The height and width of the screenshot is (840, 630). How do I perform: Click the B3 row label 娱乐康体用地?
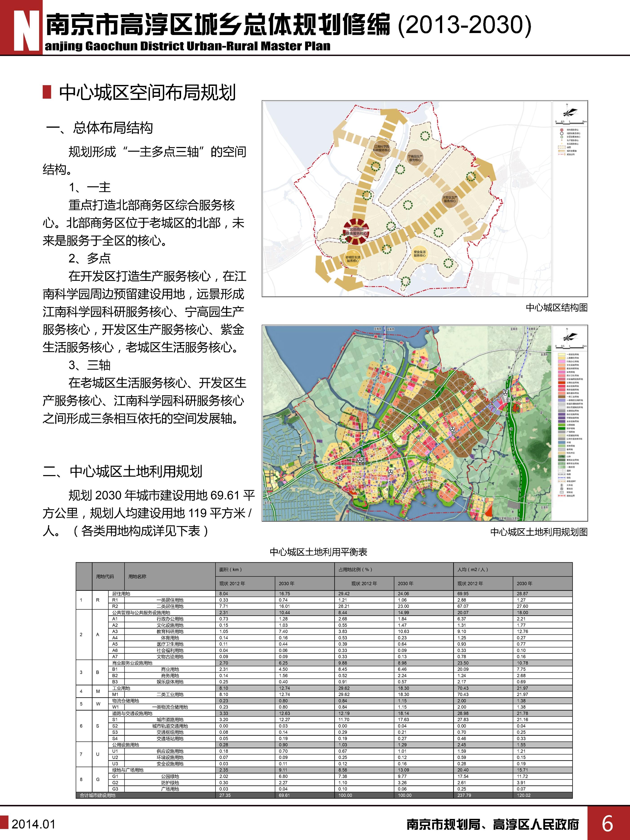coord(170,682)
